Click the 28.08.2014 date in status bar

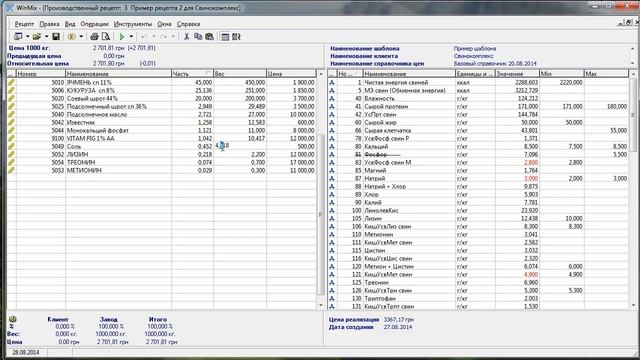26,352
